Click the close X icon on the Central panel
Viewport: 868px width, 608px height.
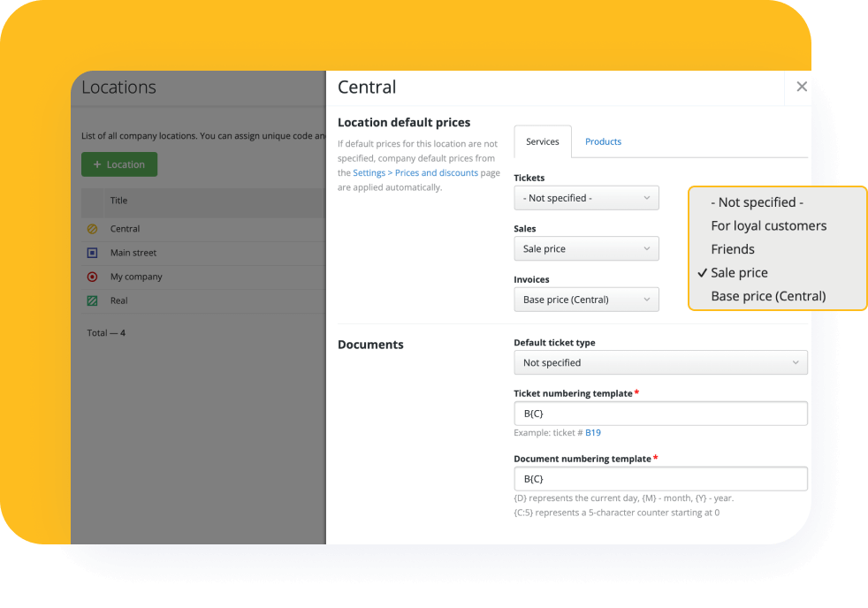click(802, 87)
